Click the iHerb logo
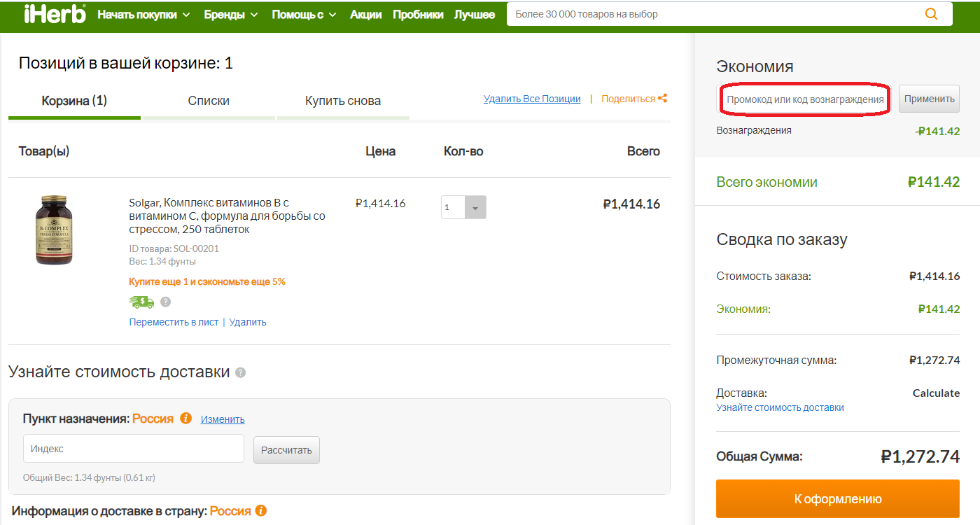This screenshot has width=980, height=525. pos(55,14)
